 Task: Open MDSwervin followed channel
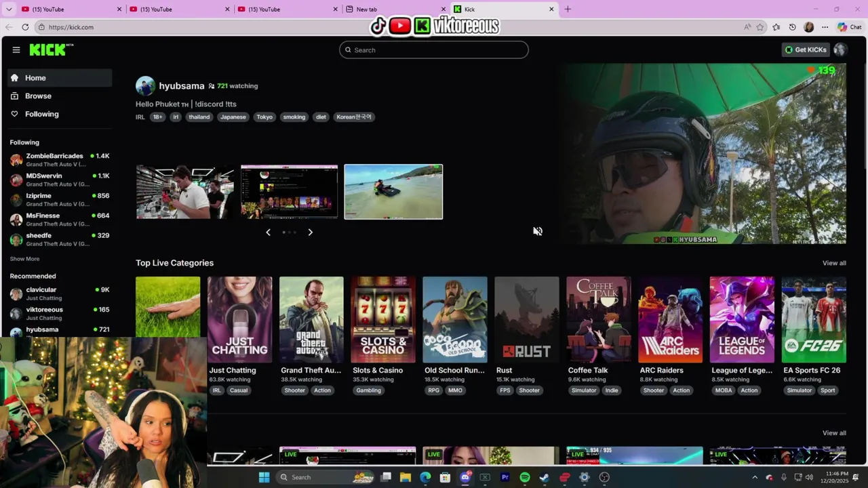pyautogui.click(x=60, y=180)
